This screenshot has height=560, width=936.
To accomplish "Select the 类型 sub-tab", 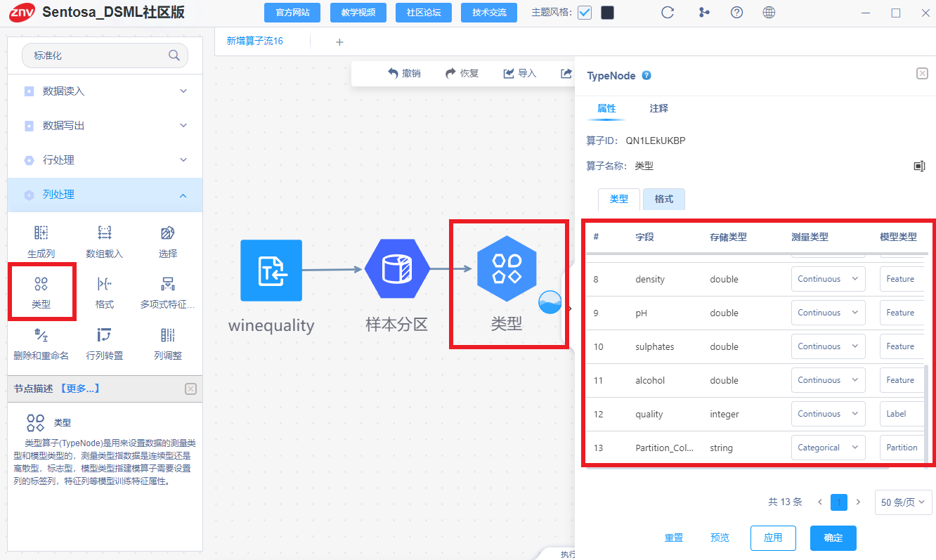I will click(619, 199).
